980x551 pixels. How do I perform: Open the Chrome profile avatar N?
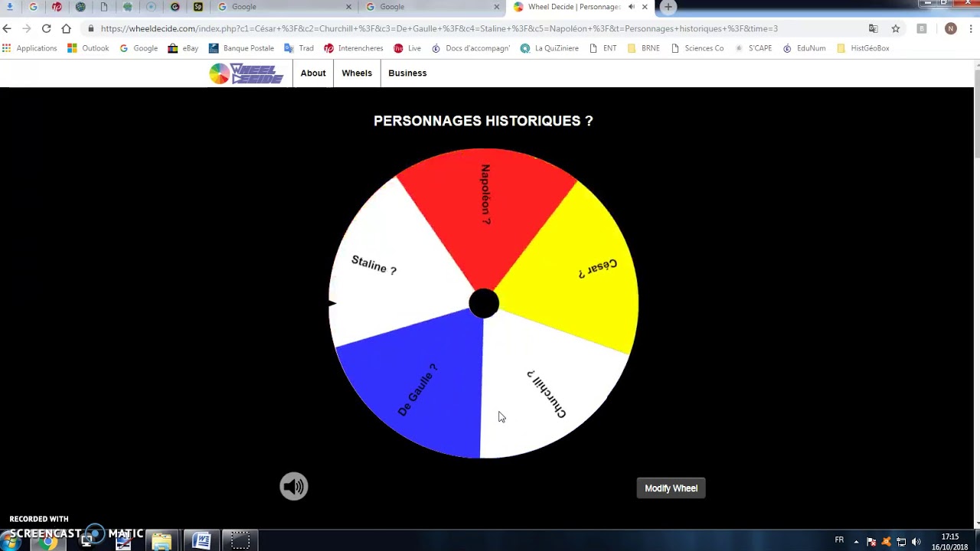click(x=950, y=28)
